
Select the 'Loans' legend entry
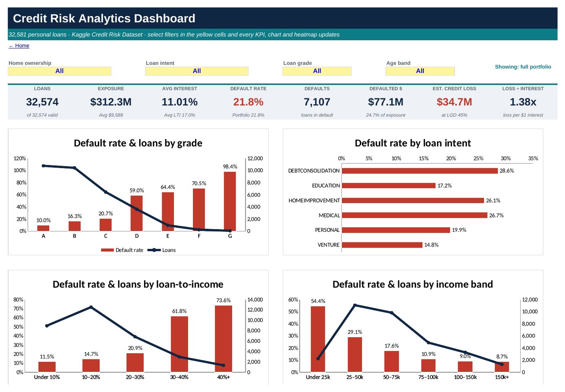tap(161, 250)
